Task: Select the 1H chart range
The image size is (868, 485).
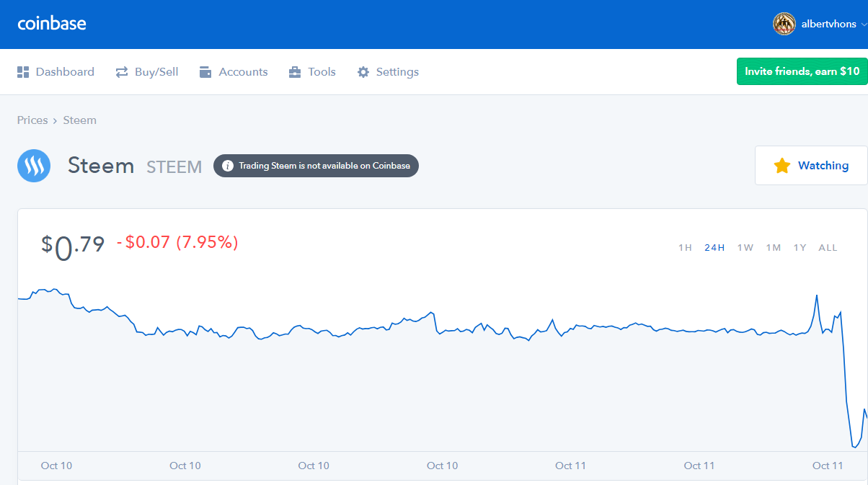Action: point(685,248)
